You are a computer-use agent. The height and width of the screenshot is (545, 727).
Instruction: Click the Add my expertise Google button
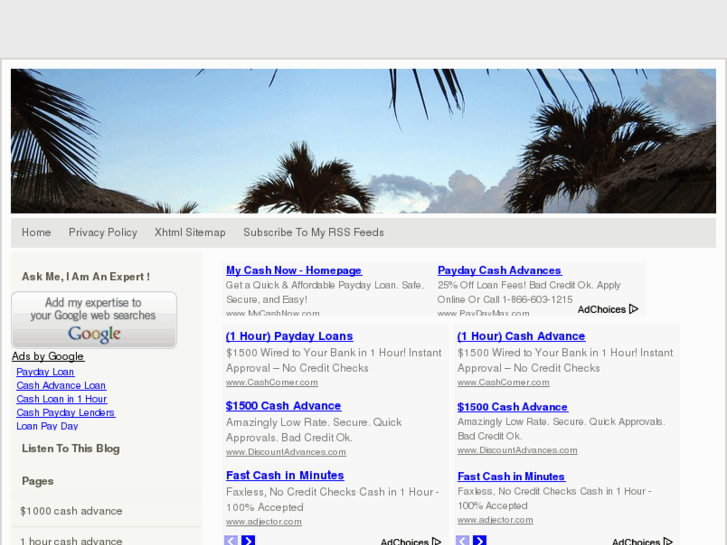(94, 320)
